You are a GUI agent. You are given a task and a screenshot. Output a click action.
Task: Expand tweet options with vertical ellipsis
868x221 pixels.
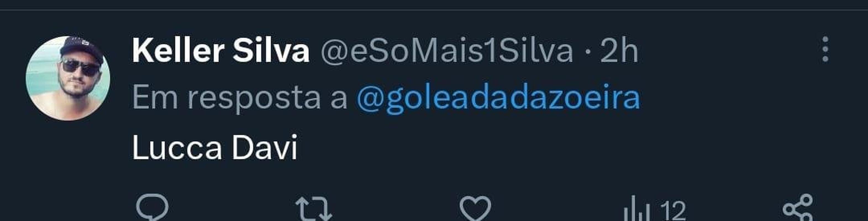[x=825, y=49]
